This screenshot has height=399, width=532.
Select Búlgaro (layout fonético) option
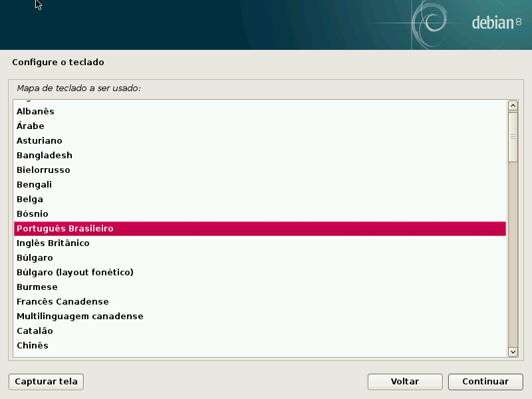point(75,273)
